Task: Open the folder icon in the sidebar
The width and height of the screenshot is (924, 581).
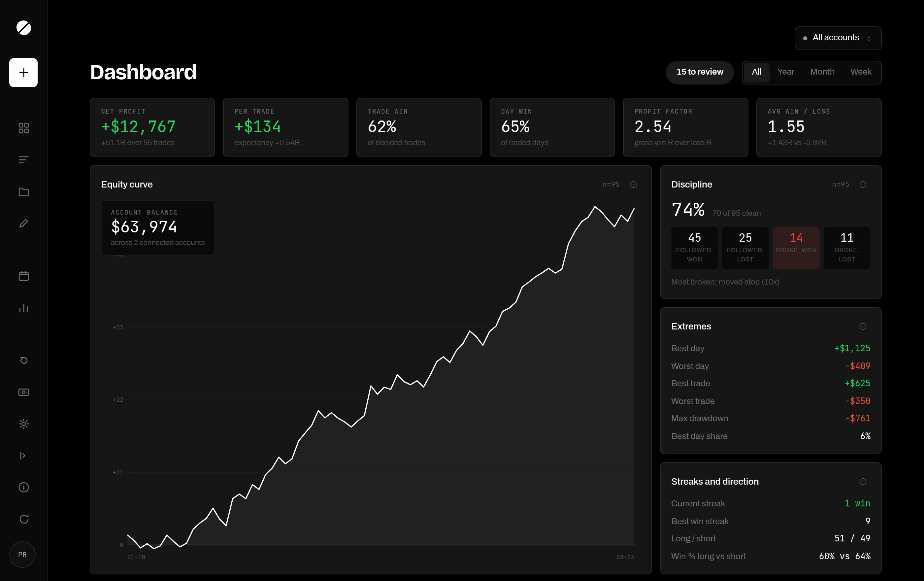Action: coord(23,192)
